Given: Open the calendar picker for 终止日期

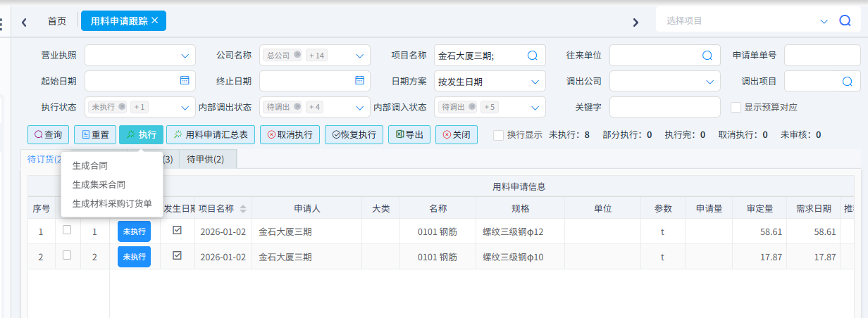Looking at the screenshot, I should pyautogui.click(x=359, y=81).
